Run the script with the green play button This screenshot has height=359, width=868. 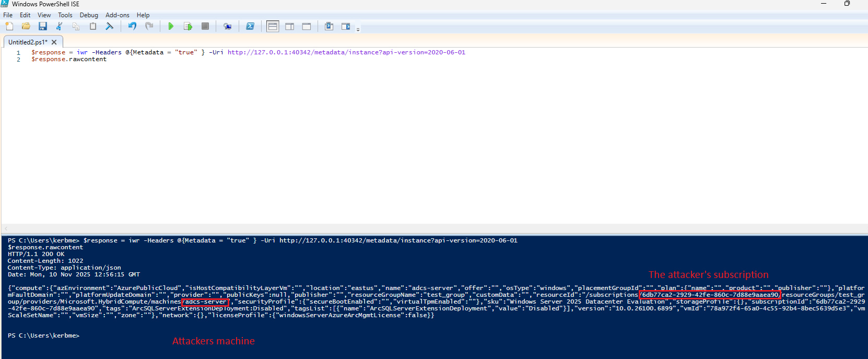pos(171,26)
